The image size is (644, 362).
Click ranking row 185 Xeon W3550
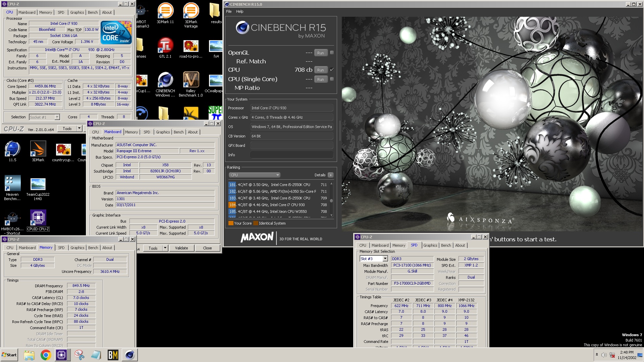[277, 212]
